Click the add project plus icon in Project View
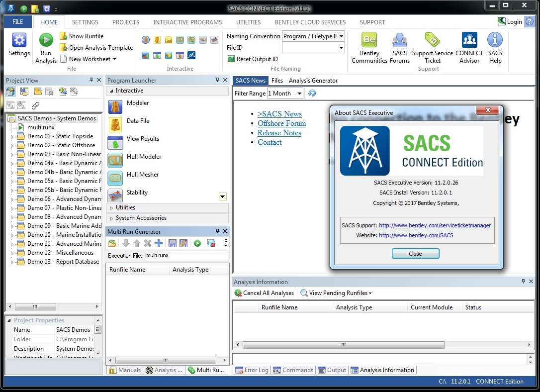This screenshot has width=540, height=392. coord(63,91)
